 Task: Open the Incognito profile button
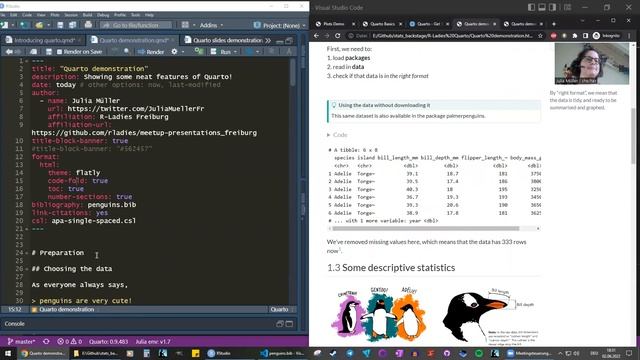[606, 36]
